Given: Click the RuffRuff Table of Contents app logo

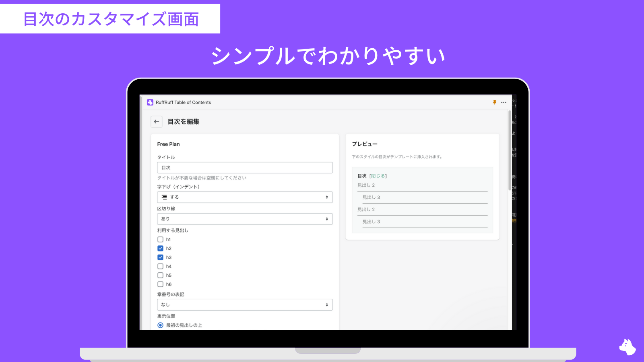Looking at the screenshot, I should point(151,102).
